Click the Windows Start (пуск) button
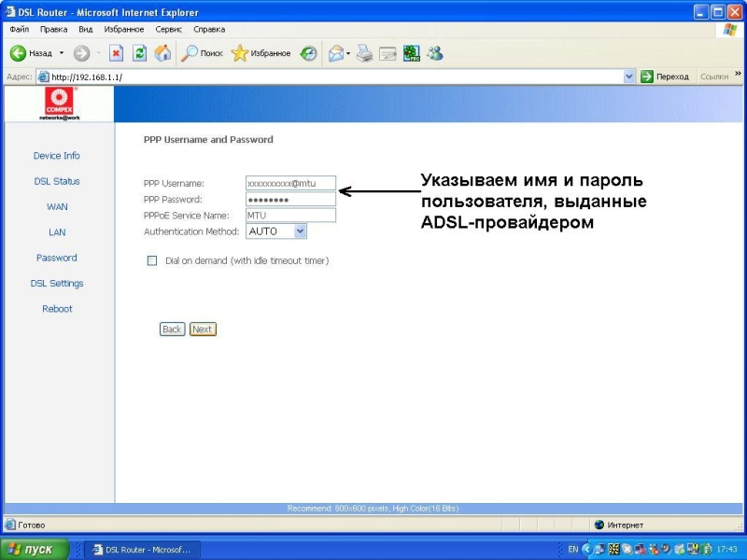The image size is (747, 560). pyautogui.click(x=35, y=550)
